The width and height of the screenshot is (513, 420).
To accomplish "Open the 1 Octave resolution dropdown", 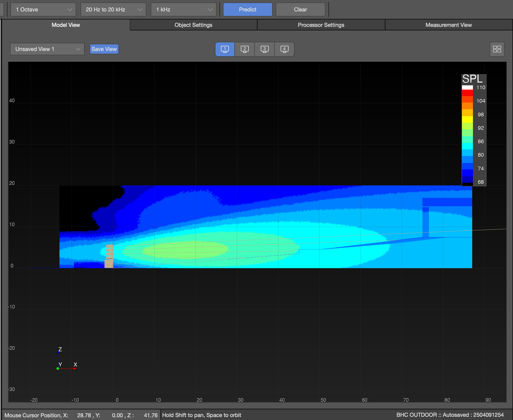I will click(43, 10).
